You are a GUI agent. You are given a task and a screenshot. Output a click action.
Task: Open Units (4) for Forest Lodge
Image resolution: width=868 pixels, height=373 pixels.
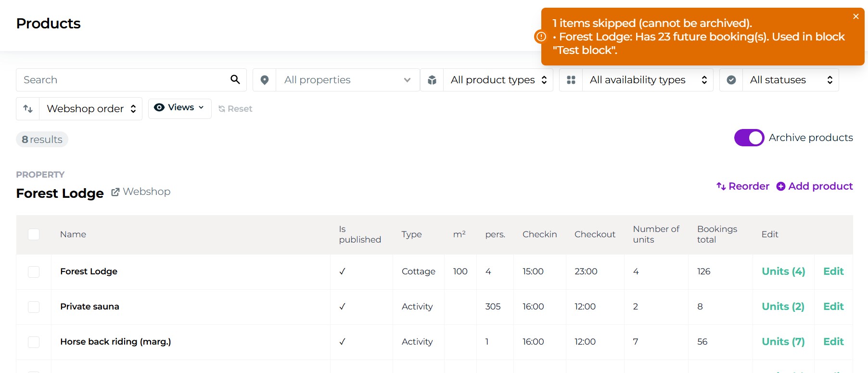coord(783,271)
